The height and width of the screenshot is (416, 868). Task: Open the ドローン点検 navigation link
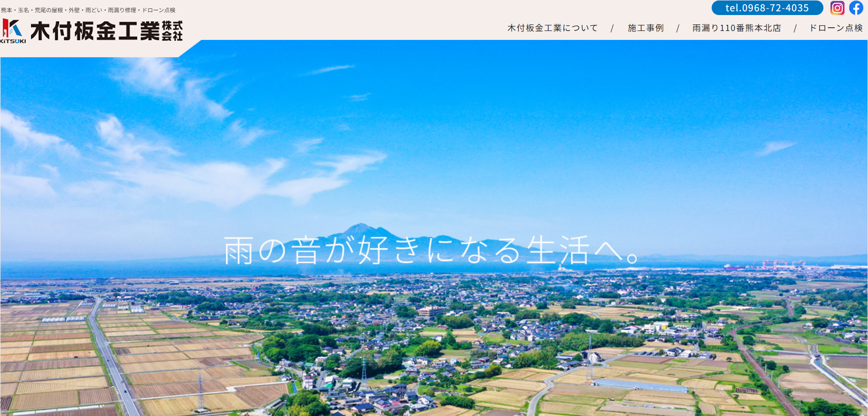836,28
